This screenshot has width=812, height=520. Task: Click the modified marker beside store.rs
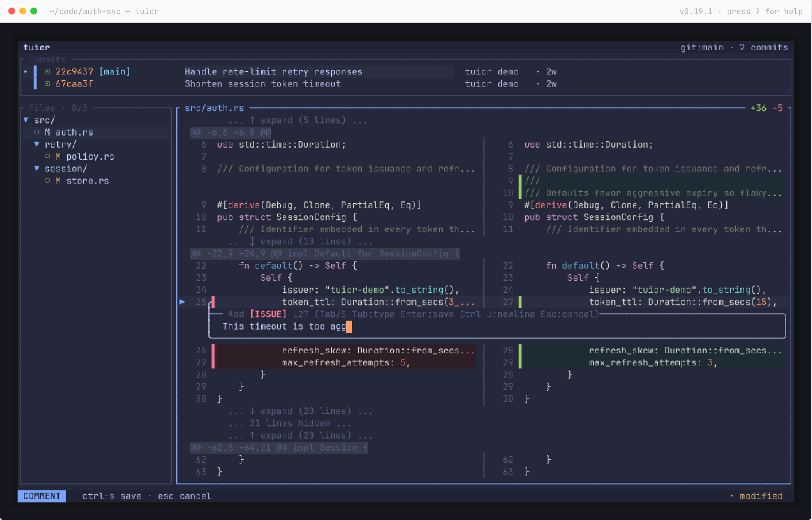tap(58, 181)
